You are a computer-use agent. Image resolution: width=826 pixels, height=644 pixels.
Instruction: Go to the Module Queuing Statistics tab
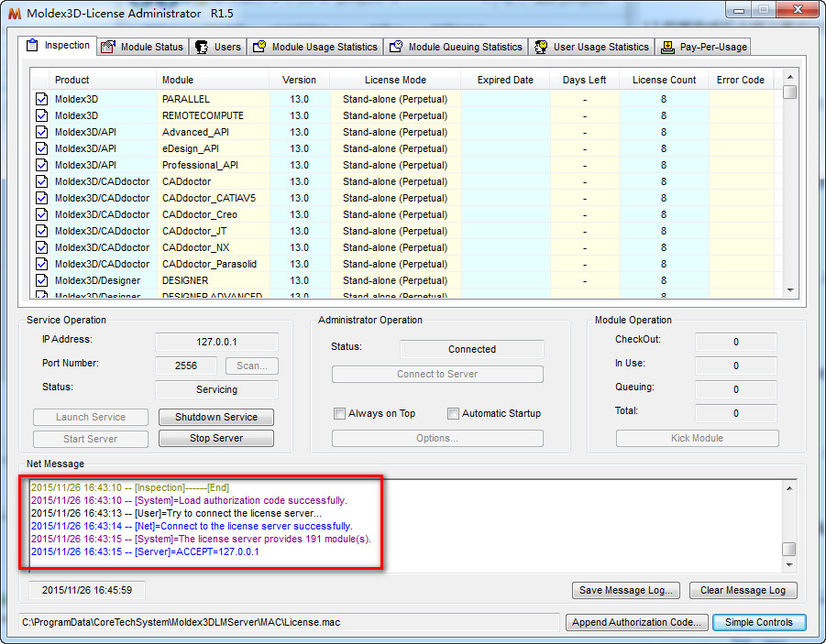pos(456,47)
